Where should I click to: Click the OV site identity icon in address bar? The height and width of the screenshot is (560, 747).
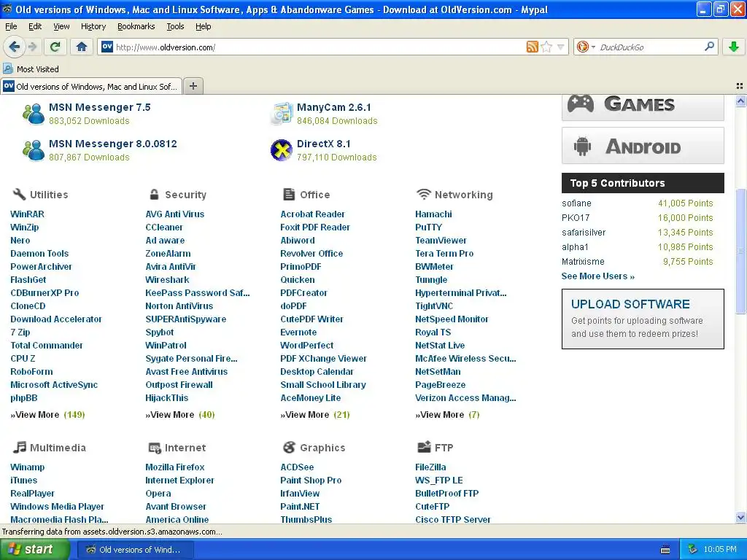point(107,47)
